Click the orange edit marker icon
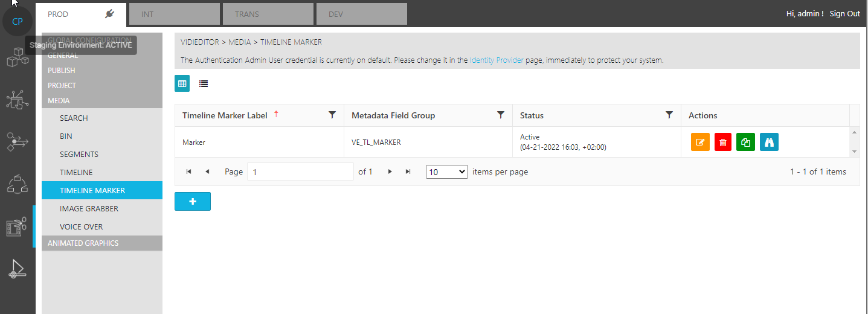 tap(700, 143)
